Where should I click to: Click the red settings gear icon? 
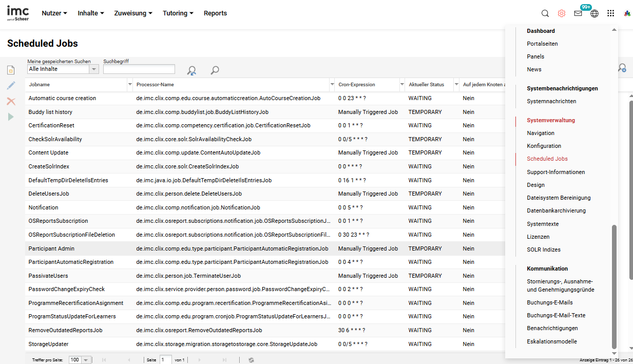(562, 13)
